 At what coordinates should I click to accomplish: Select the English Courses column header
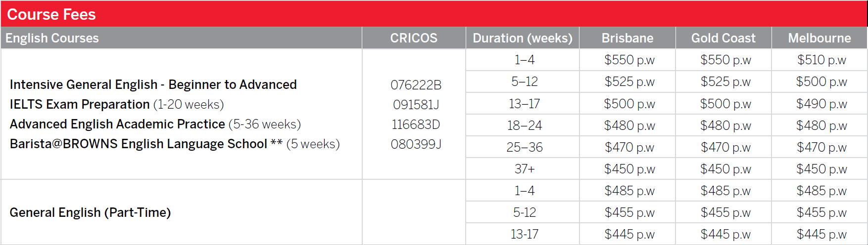[x=52, y=38]
